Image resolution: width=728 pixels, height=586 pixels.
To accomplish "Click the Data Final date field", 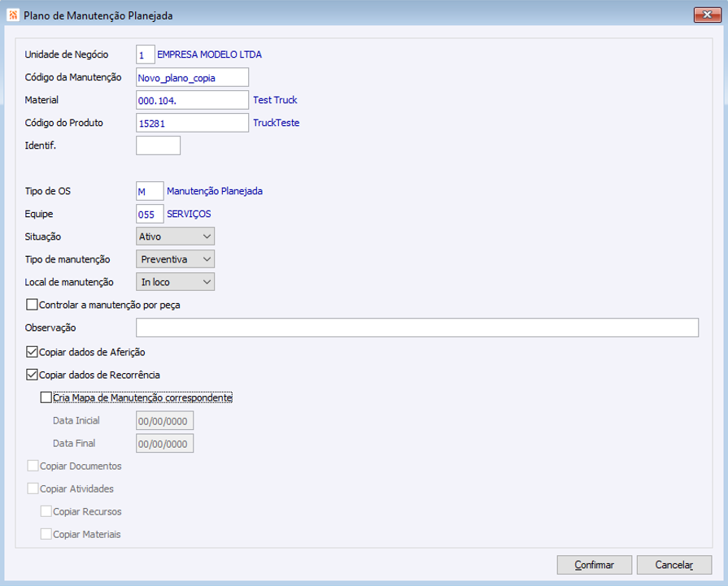I will [164, 444].
